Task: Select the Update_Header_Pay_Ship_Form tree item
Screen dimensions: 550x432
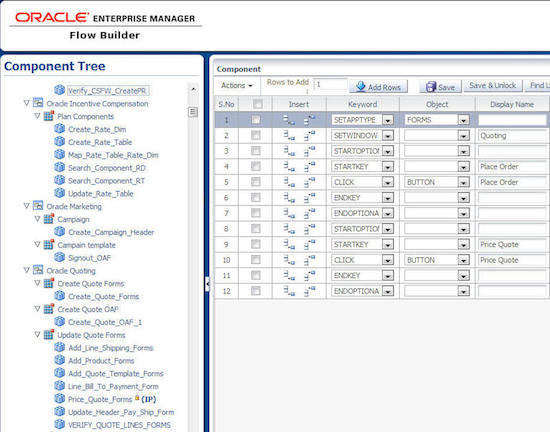Action: [121, 412]
